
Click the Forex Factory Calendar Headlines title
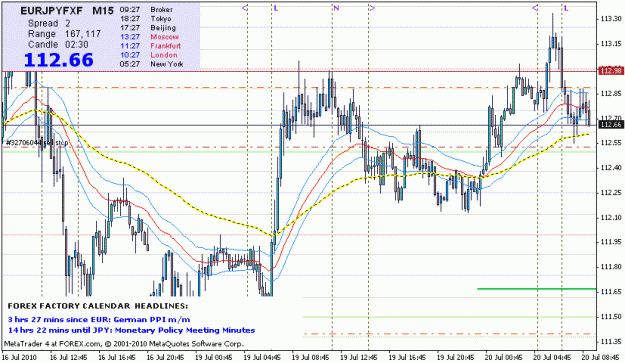point(98,306)
